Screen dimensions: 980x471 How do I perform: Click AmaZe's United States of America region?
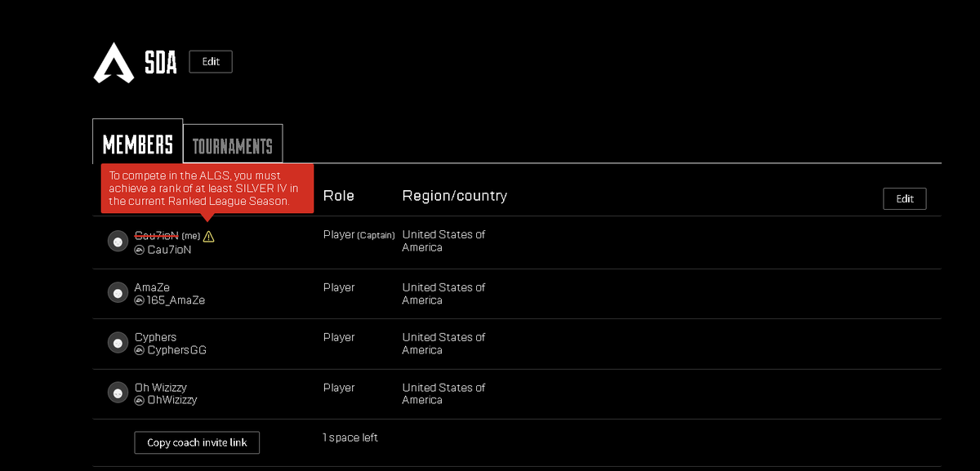coord(443,294)
